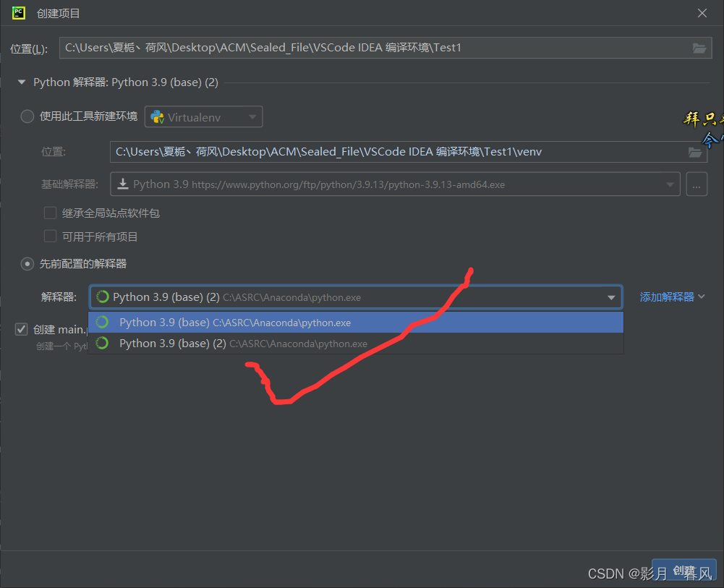724x588 pixels.
Task: Expand the 'Add interpreter' dropdown link
Action: click(673, 297)
